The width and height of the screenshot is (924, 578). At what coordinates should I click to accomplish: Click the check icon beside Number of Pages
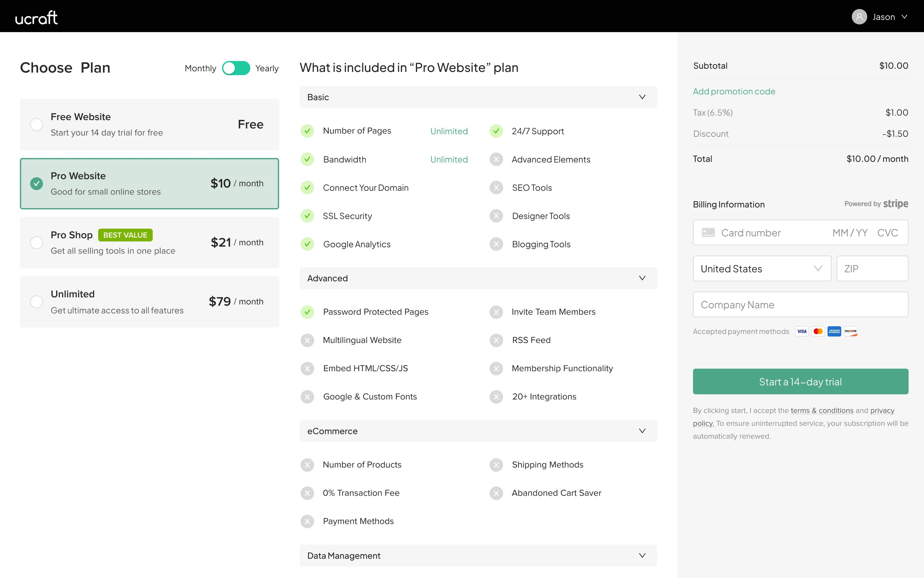[x=307, y=131]
